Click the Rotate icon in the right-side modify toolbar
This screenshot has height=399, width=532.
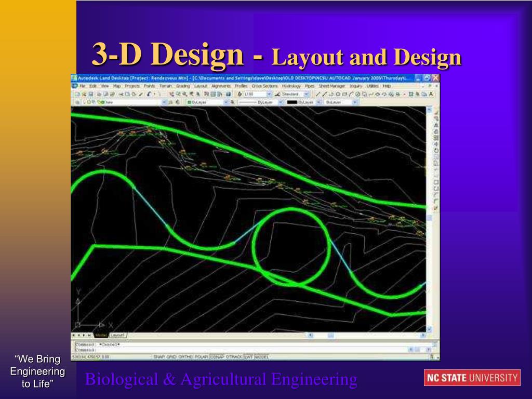pyautogui.click(x=436, y=150)
